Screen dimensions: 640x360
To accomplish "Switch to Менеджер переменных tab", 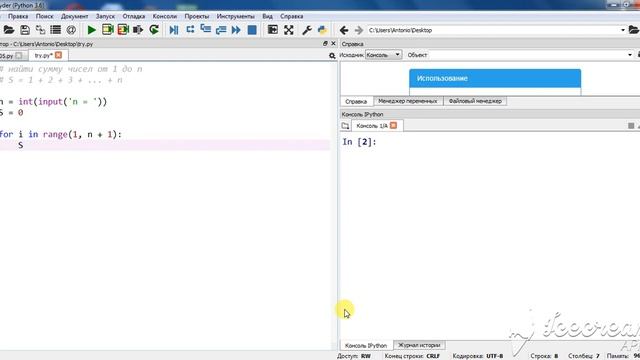I will pos(408,101).
